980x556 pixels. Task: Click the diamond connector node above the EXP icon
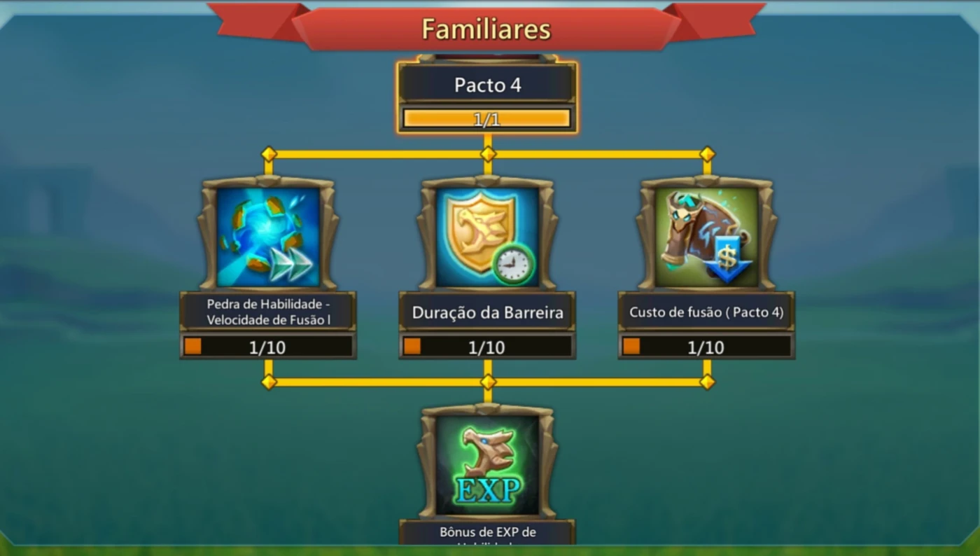pyautogui.click(x=488, y=382)
